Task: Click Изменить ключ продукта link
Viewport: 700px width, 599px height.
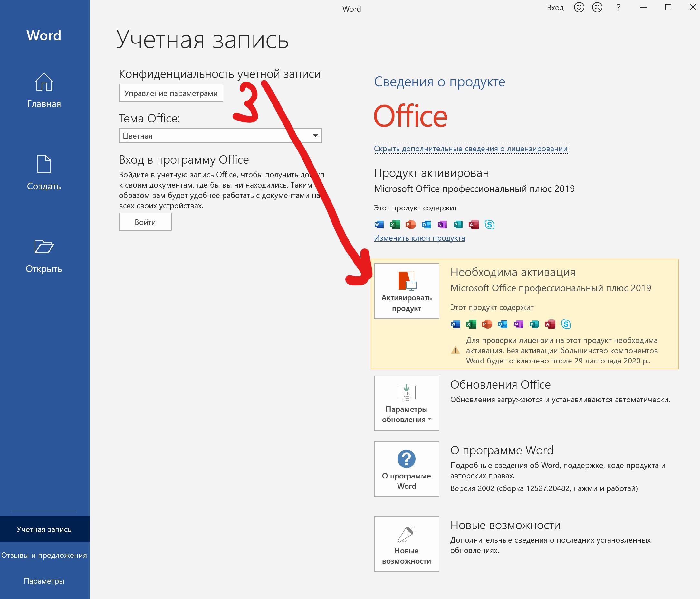Action: (419, 238)
